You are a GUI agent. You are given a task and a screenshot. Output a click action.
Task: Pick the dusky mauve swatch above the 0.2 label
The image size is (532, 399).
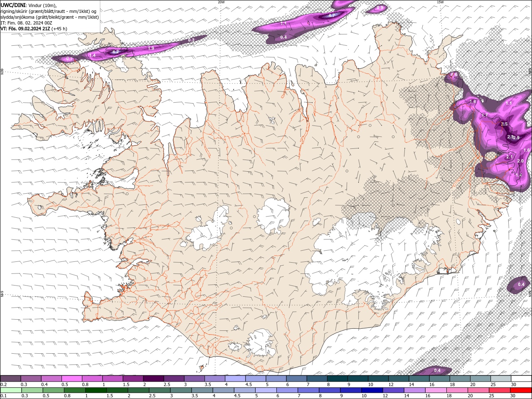pos(10,379)
